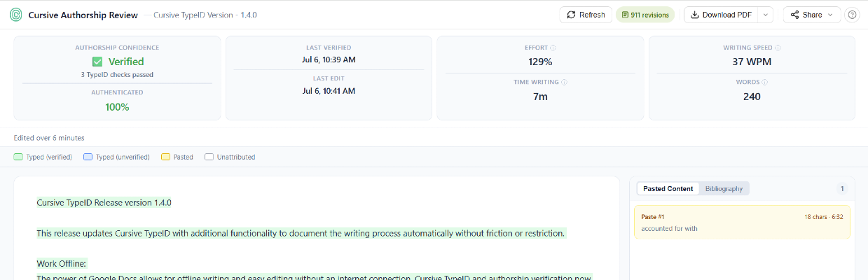868x280 pixels.
Task: Toggle the Pasted legend box
Action: 165,157
